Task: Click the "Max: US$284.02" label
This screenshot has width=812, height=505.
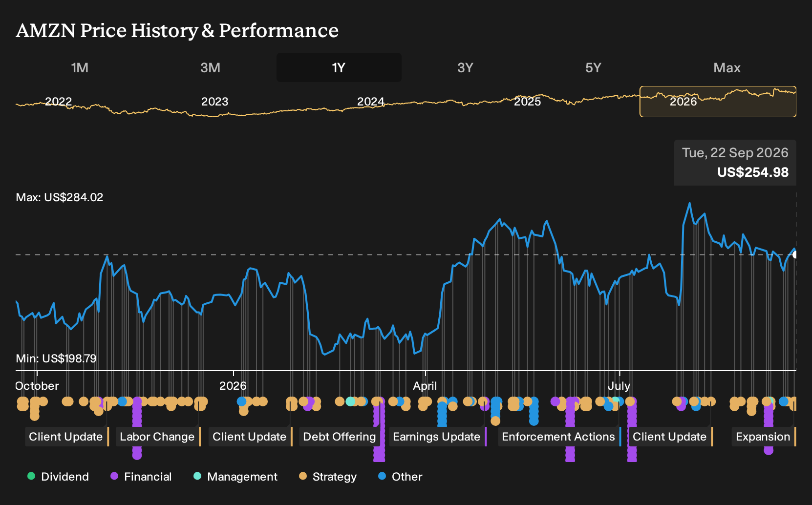Action: [x=60, y=197]
